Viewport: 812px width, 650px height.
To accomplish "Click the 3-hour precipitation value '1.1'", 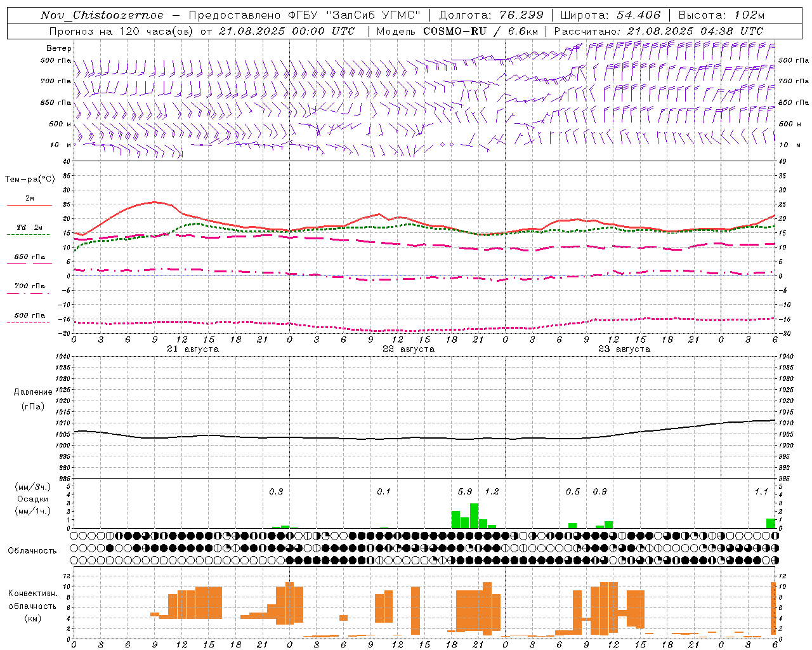I will tap(761, 492).
